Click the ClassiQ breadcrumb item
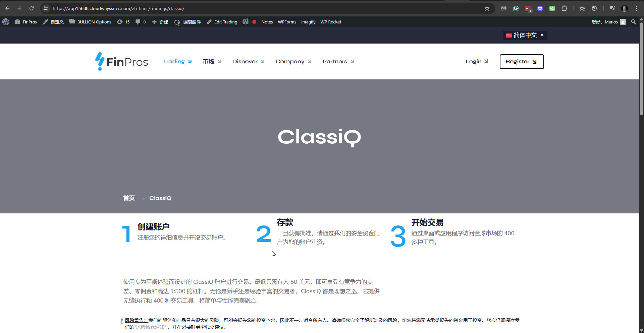 [160, 198]
